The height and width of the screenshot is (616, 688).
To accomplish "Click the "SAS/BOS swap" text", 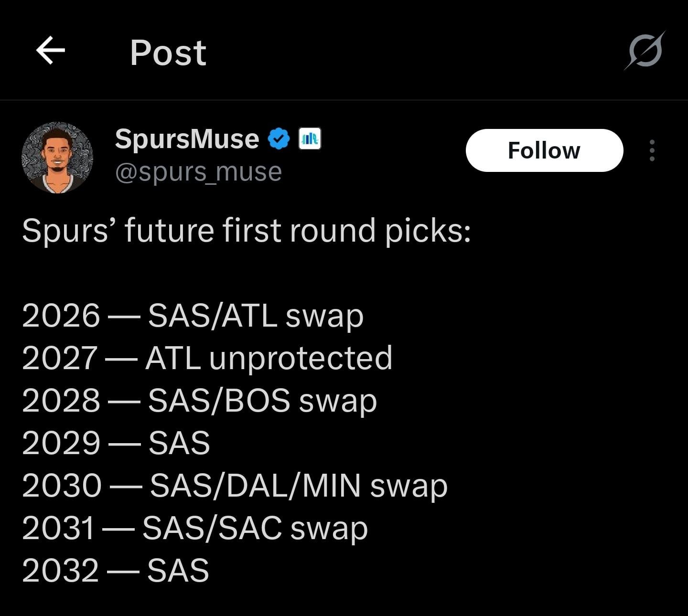I will pyautogui.click(x=262, y=401).
